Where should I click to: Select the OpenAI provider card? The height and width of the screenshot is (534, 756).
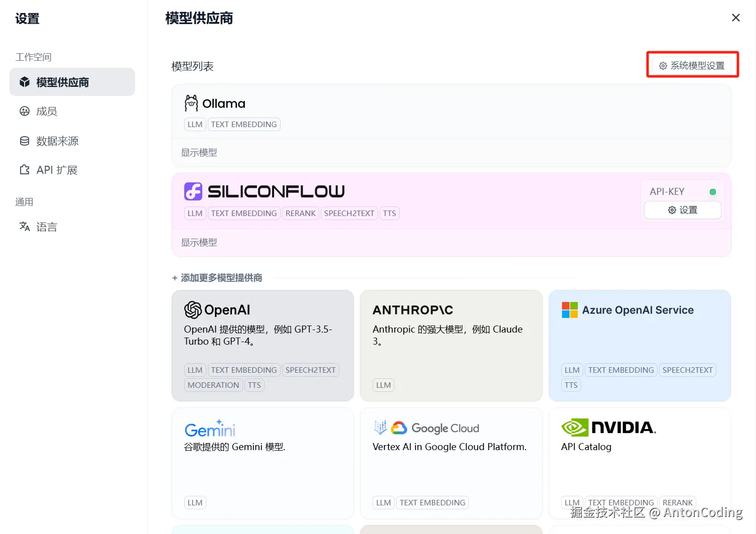tap(263, 346)
